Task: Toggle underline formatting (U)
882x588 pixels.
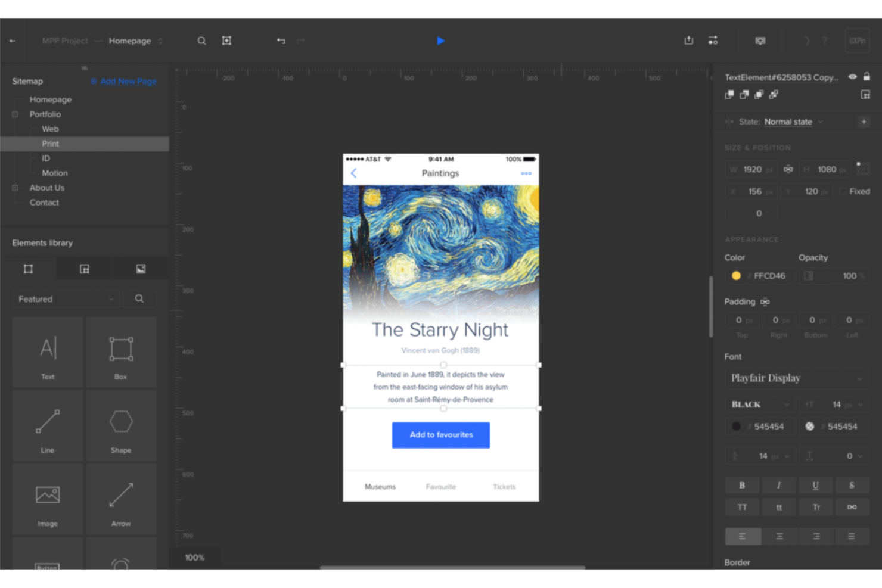Action: click(x=815, y=486)
